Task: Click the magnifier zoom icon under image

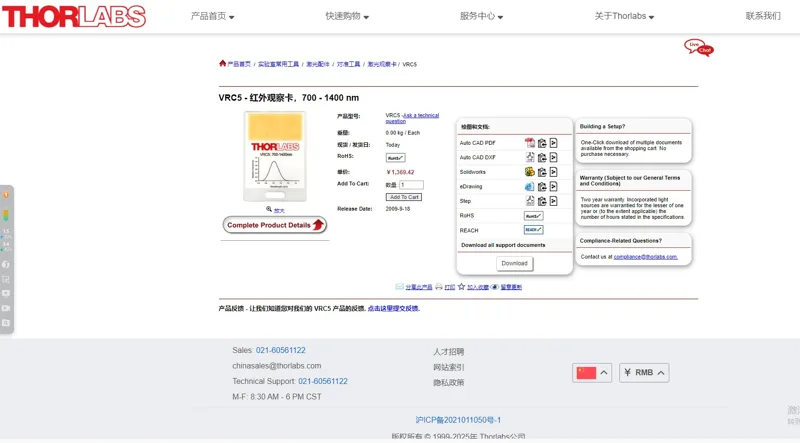Action: pyautogui.click(x=269, y=209)
